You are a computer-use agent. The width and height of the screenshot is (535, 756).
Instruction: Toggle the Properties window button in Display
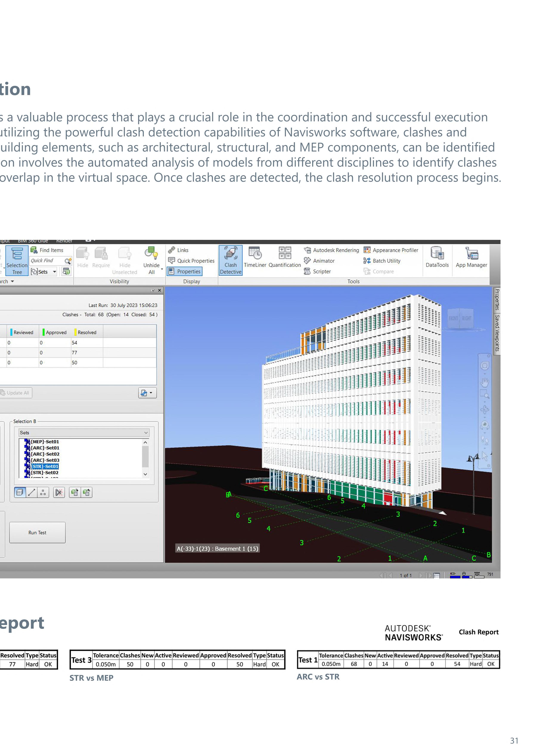pos(185,272)
